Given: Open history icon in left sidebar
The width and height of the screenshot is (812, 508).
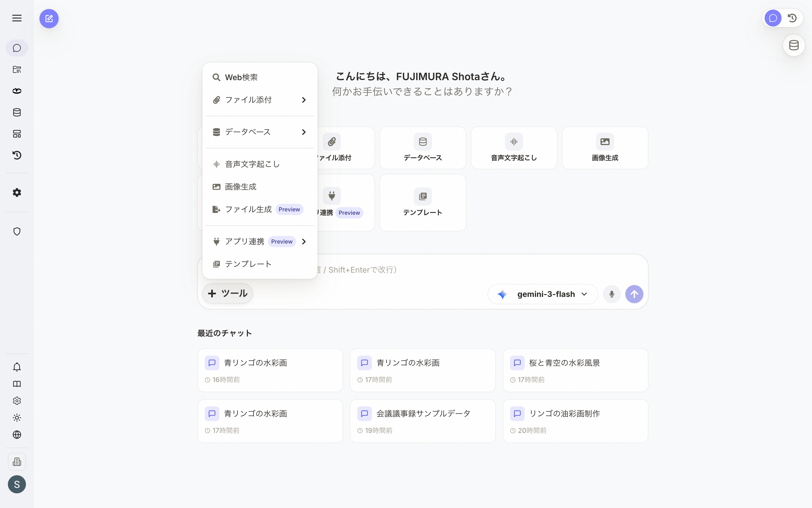Looking at the screenshot, I should (17, 155).
